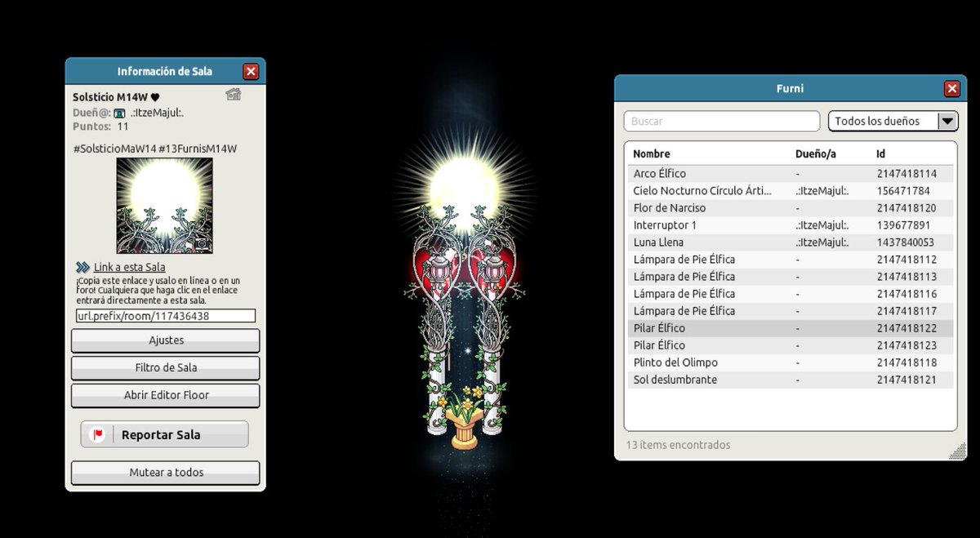Click the Reportar Sala button
Image resolution: width=980 pixels, height=538 pixels.
pyautogui.click(x=164, y=434)
